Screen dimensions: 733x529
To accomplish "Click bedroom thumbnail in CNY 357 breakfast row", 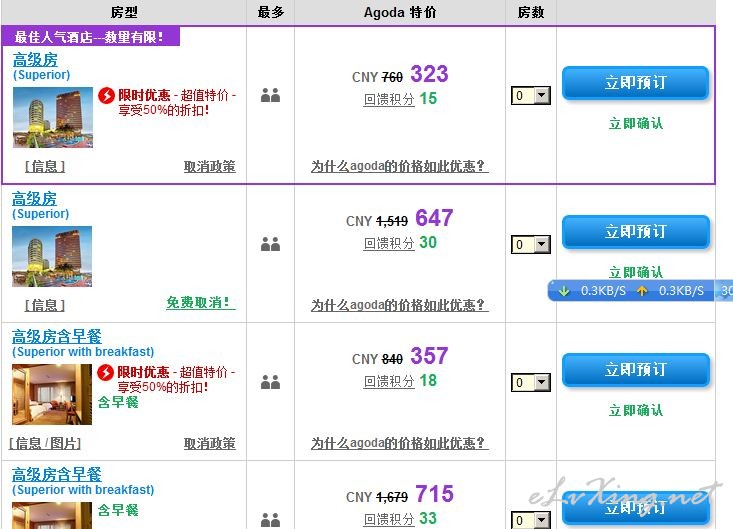I will pyautogui.click(x=52, y=394).
